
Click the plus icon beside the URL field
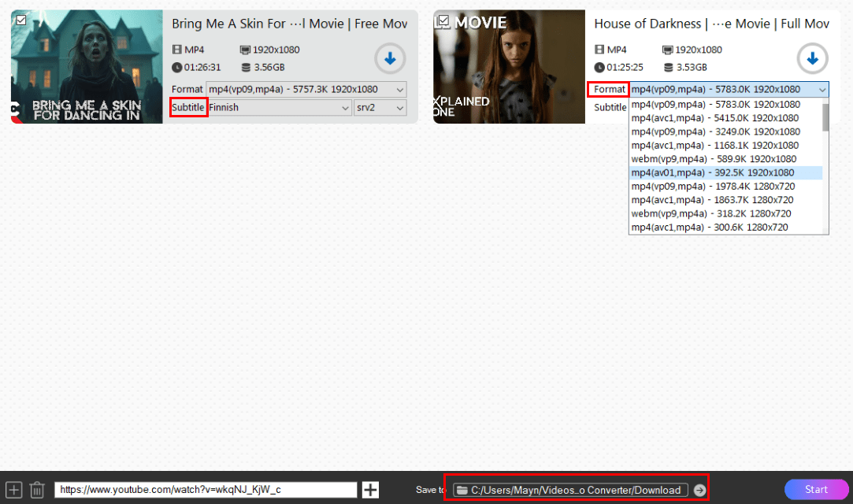pyautogui.click(x=370, y=490)
